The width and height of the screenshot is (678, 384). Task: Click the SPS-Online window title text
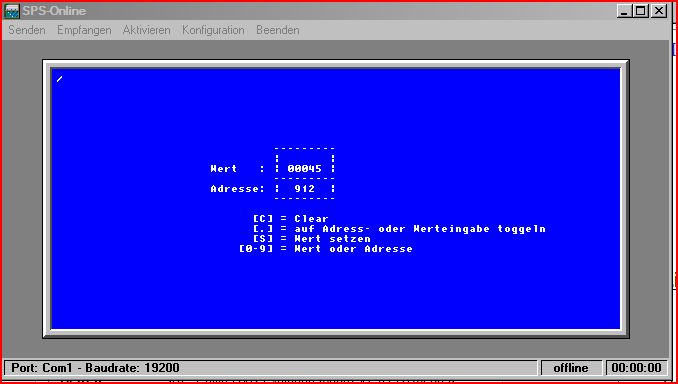pos(54,11)
